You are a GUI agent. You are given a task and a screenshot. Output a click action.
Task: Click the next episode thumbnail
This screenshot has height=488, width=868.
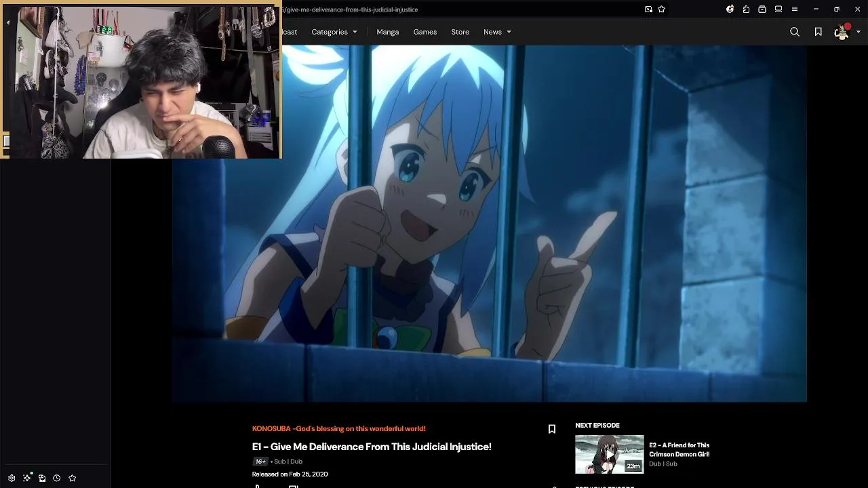point(610,454)
